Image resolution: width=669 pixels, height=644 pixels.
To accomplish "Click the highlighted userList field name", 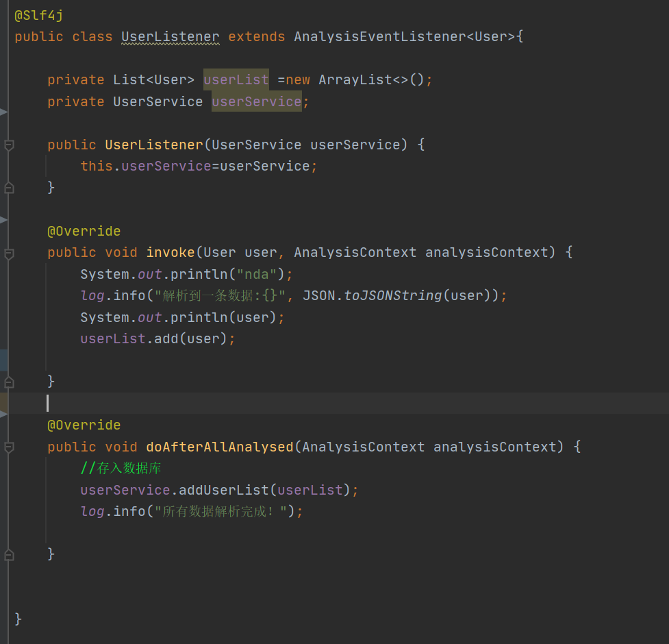I will point(236,79).
